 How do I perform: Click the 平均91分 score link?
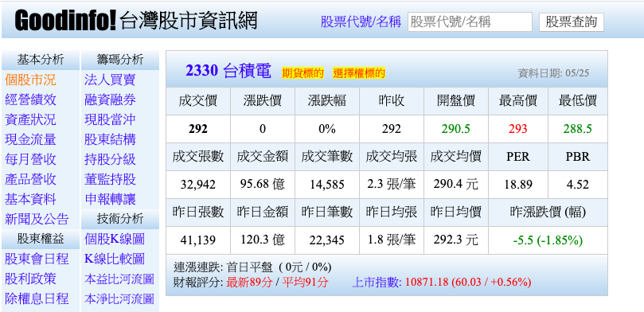[305, 283]
